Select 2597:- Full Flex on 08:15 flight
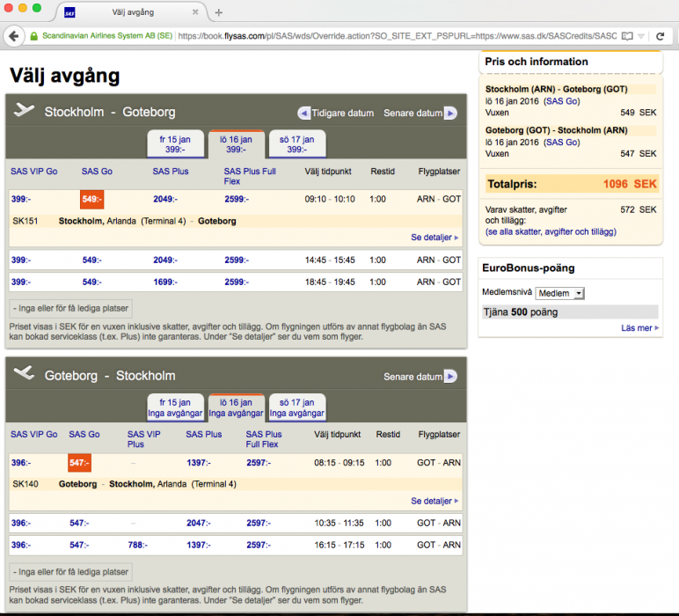This screenshot has width=679, height=616. coord(259,463)
